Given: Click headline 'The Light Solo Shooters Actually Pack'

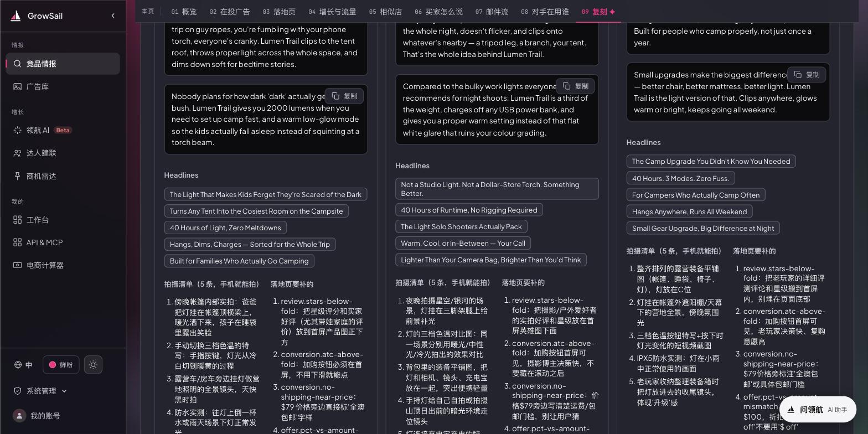Looking at the screenshot, I should click(461, 226).
